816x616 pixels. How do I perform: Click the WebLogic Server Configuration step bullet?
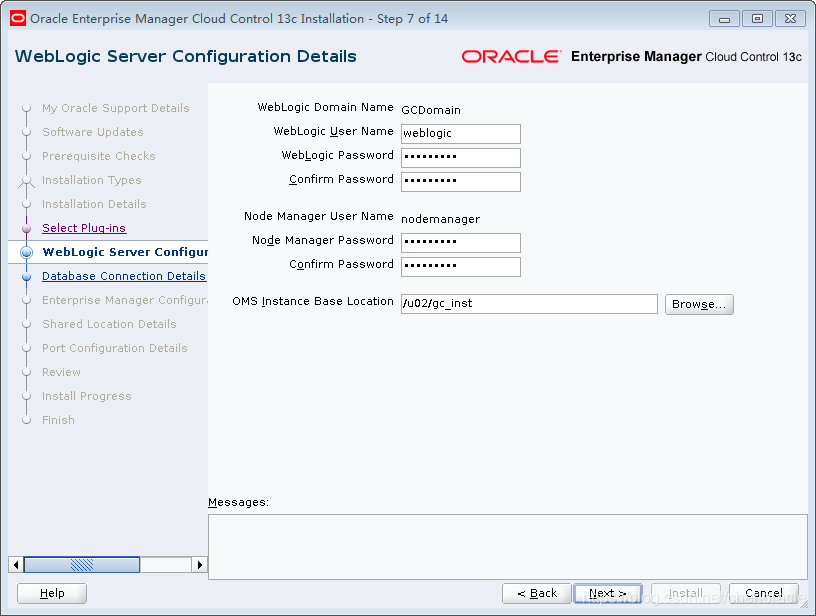point(27,252)
